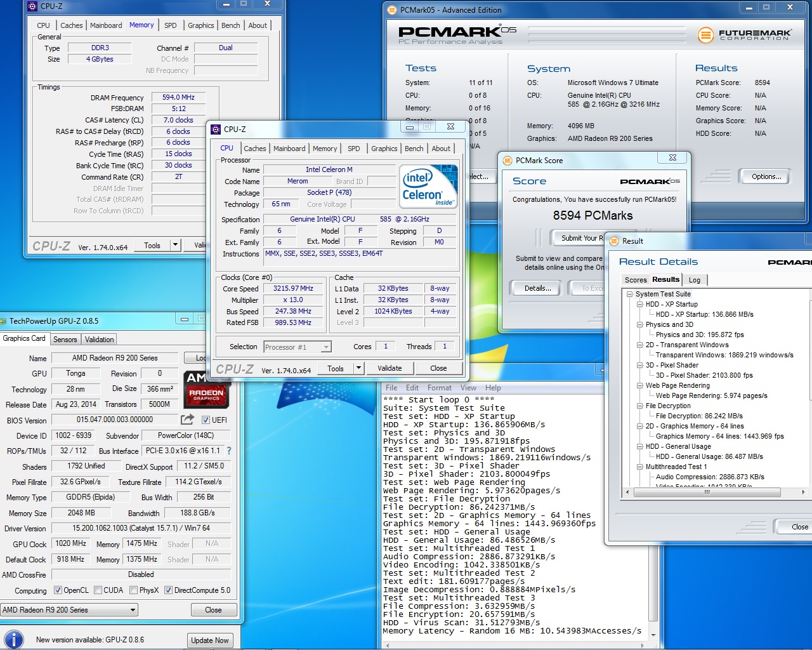812x650 pixels.
Task: Toggle the DirectCompute 5.0 checkbox
Action: pos(168,590)
